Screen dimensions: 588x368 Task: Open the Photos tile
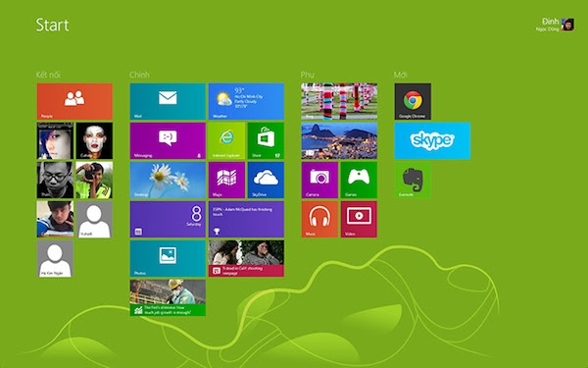coord(168,259)
